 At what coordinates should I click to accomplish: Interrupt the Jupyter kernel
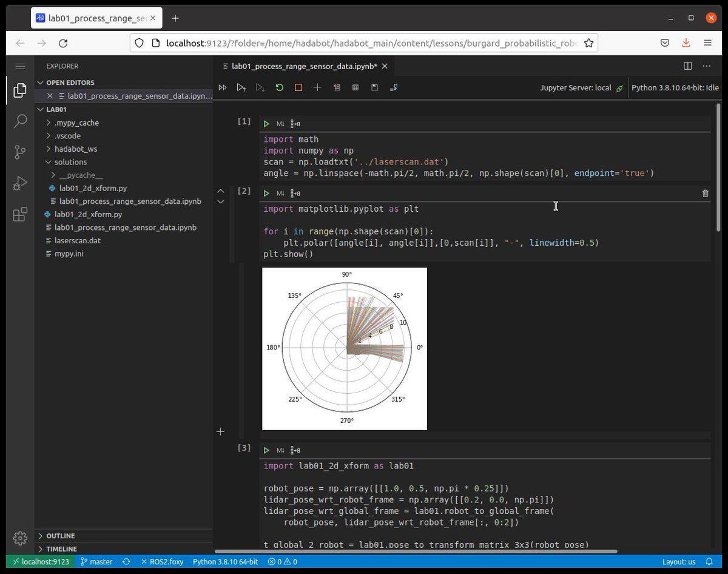[298, 88]
